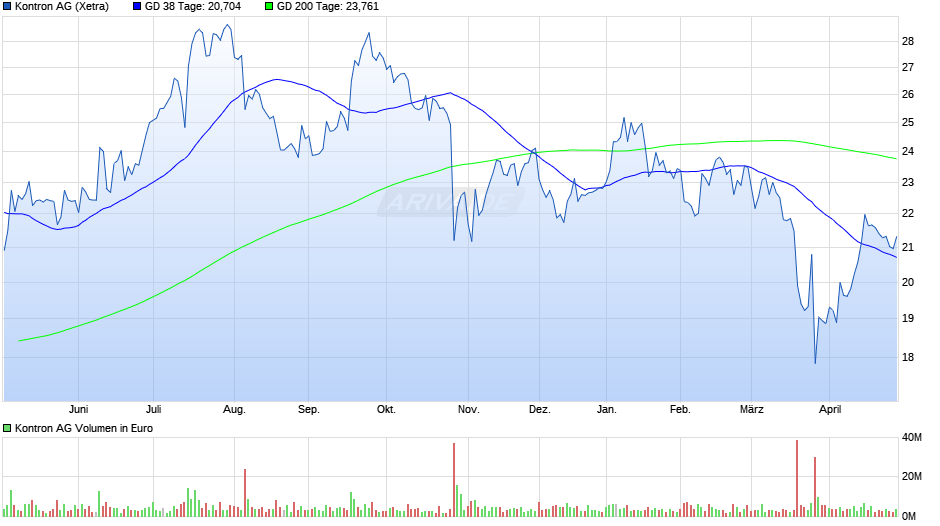The image size is (940, 526).
Task: Click the 40M volume axis label
Action: [x=912, y=438]
